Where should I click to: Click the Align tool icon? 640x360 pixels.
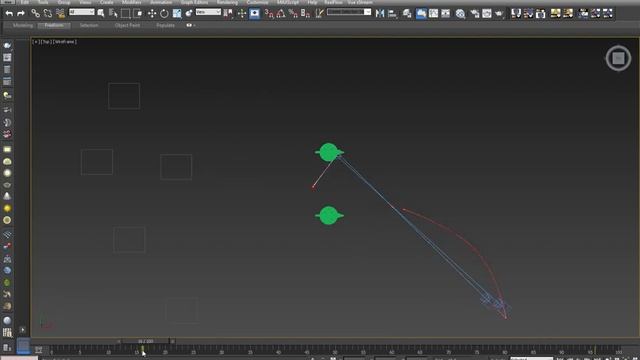393,14
